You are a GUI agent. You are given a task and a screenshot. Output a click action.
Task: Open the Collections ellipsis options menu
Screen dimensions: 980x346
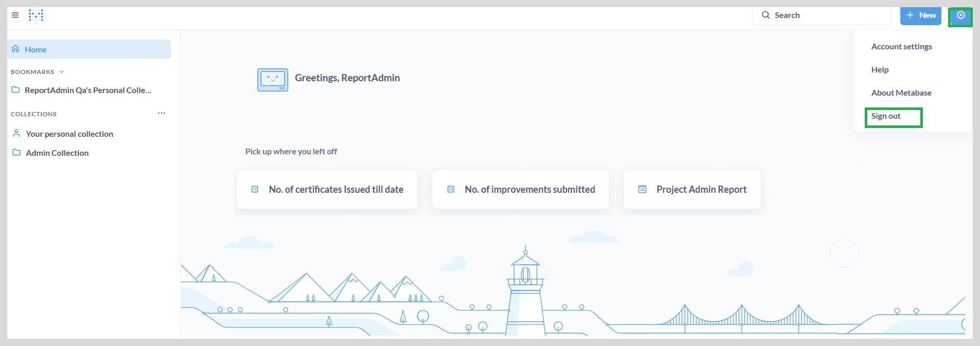click(162, 113)
